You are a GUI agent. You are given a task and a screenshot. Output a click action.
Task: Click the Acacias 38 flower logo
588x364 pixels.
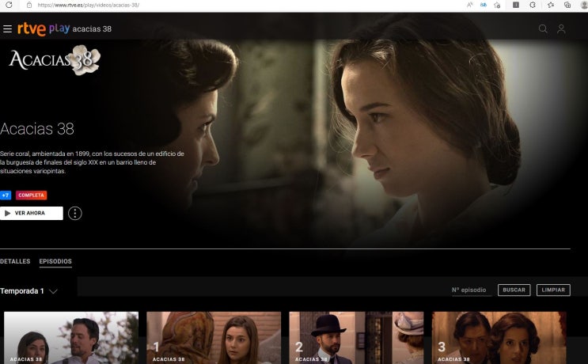(x=55, y=60)
